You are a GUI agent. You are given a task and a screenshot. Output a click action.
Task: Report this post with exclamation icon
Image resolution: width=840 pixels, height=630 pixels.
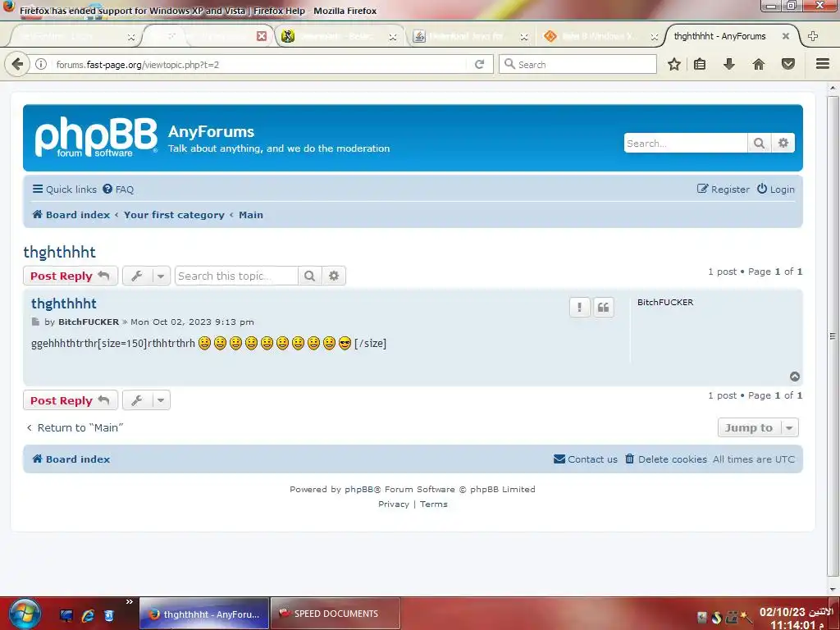[579, 308]
